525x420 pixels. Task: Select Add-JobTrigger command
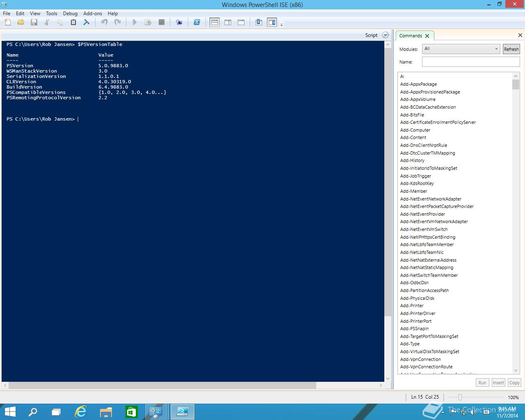pyautogui.click(x=415, y=176)
